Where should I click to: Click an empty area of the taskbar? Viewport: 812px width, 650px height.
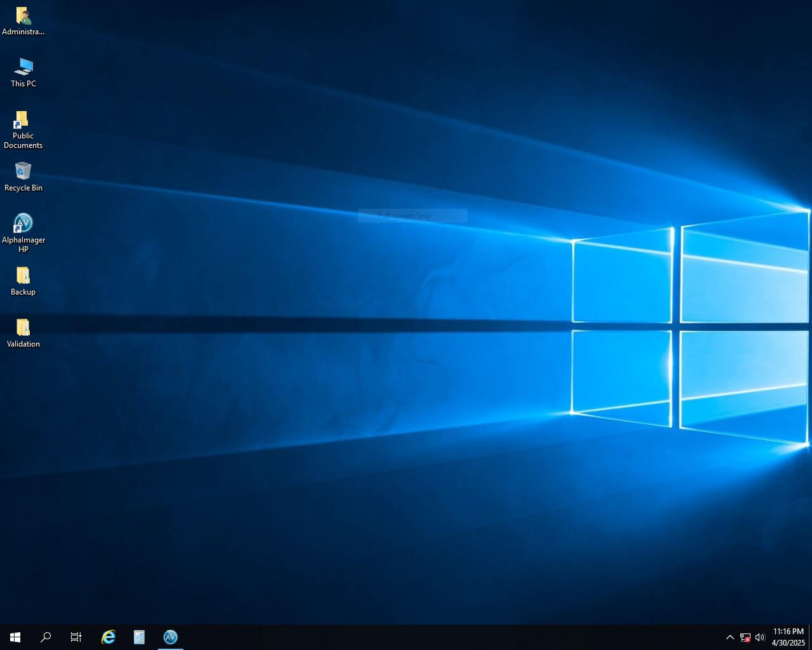click(444, 637)
